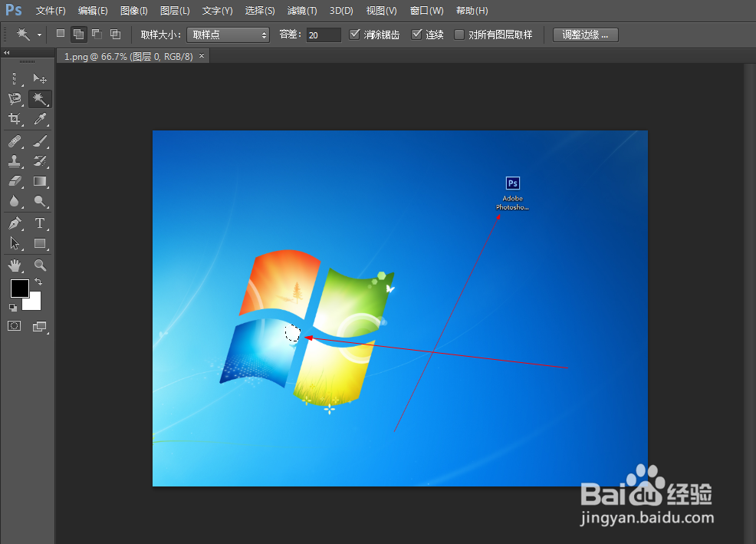Select the Pen tool
Viewport: 756px width, 544px height.
pos(15,223)
